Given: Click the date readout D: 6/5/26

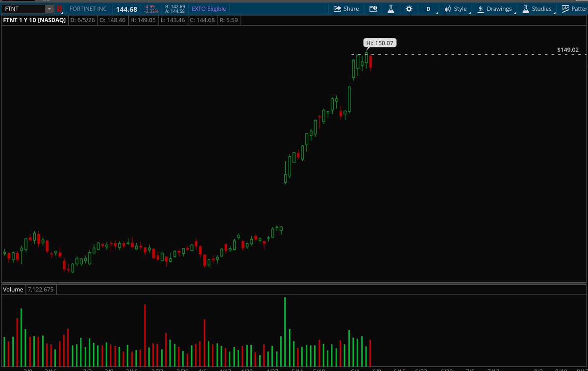Looking at the screenshot, I should tap(83, 20).
